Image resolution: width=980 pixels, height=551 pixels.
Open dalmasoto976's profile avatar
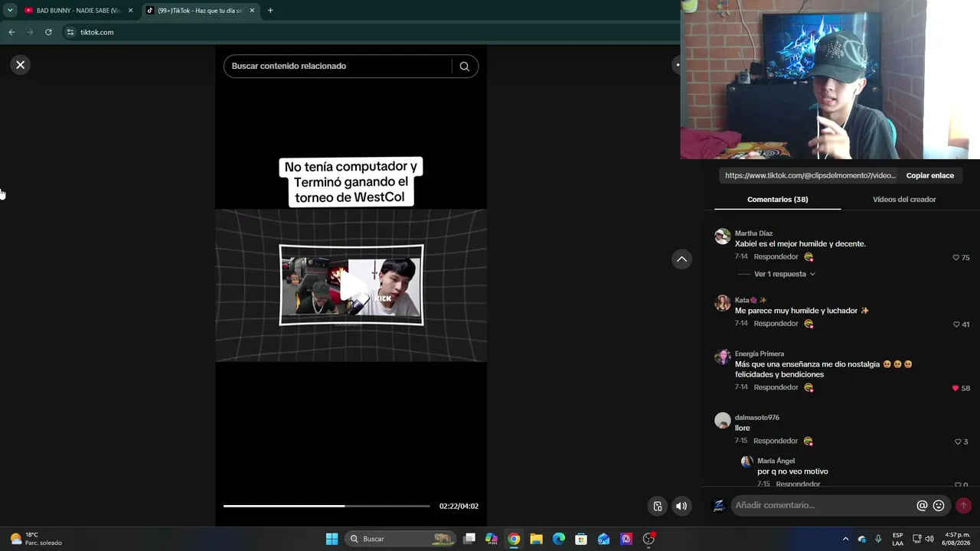click(x=723, y=421)
